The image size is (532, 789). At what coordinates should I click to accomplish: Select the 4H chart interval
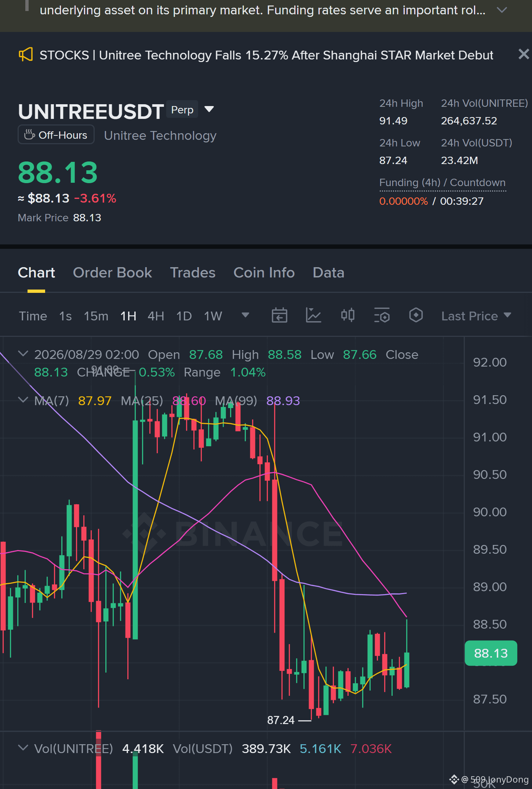click(156, 316)
